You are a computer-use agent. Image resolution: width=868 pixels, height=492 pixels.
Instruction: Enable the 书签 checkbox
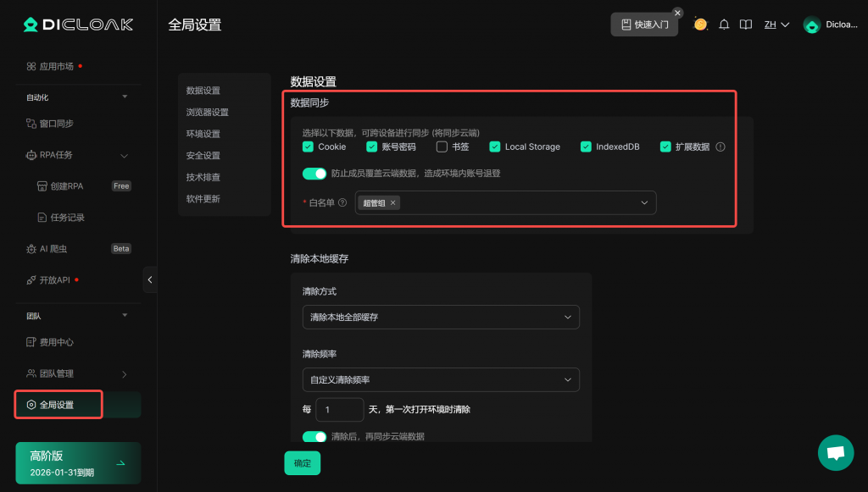[x=442, y=146]
